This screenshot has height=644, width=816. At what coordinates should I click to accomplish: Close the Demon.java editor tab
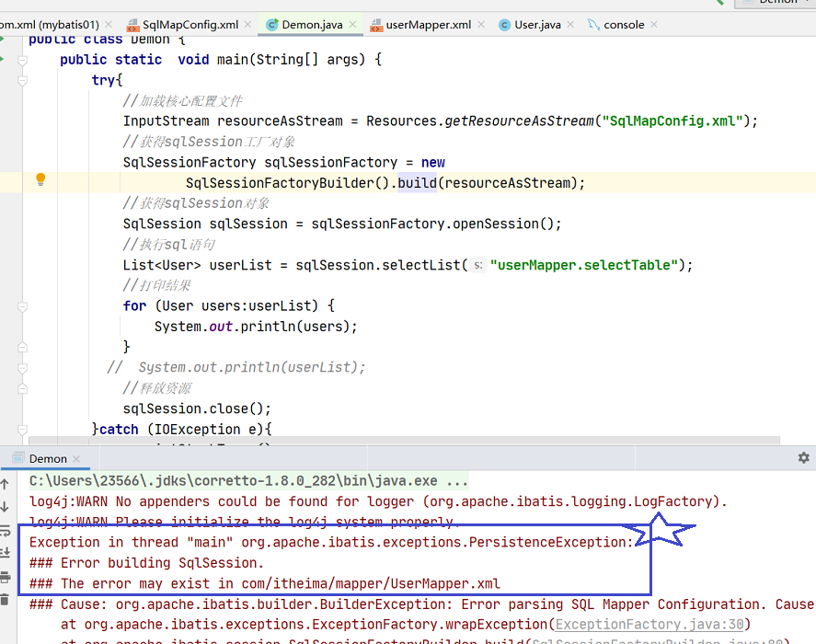[353, 25]
